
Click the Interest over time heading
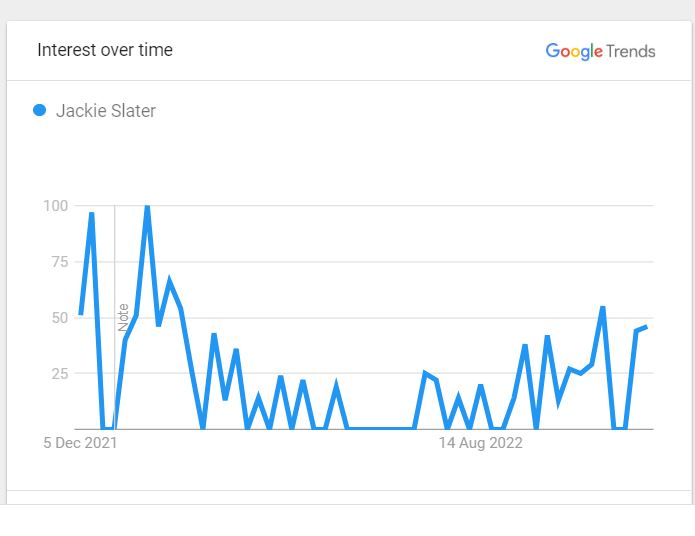point(105,50)
